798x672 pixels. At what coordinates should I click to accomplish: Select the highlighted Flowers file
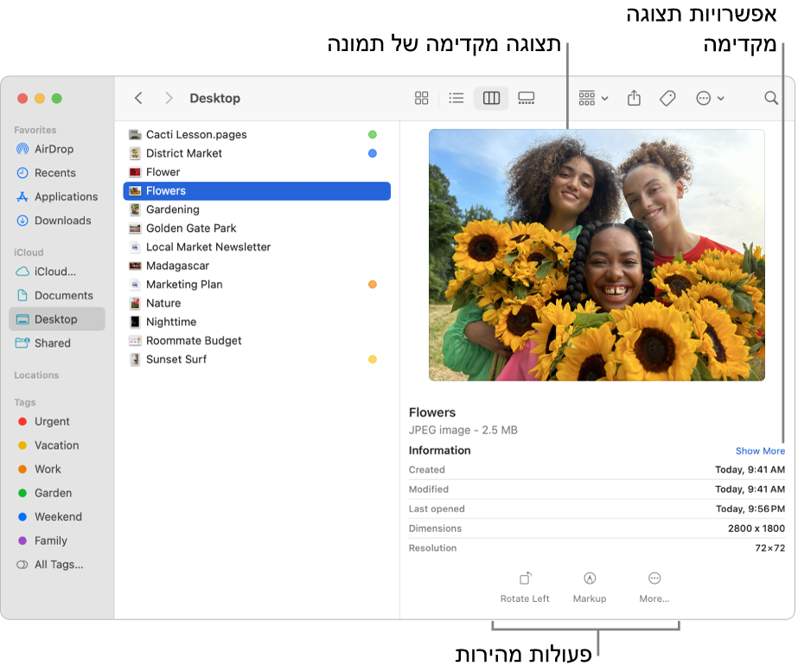(x=257, y=191)
